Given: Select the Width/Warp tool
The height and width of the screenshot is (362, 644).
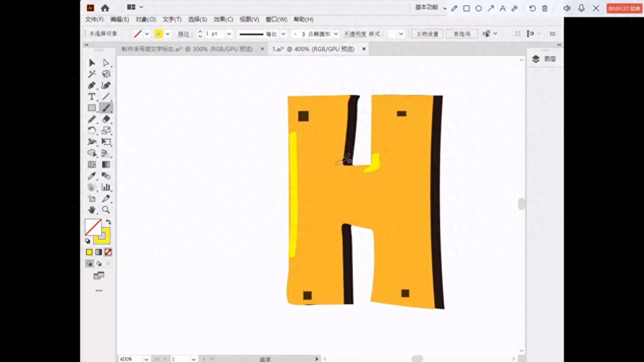Looking at the screenshot, I should tap(92, 142).
